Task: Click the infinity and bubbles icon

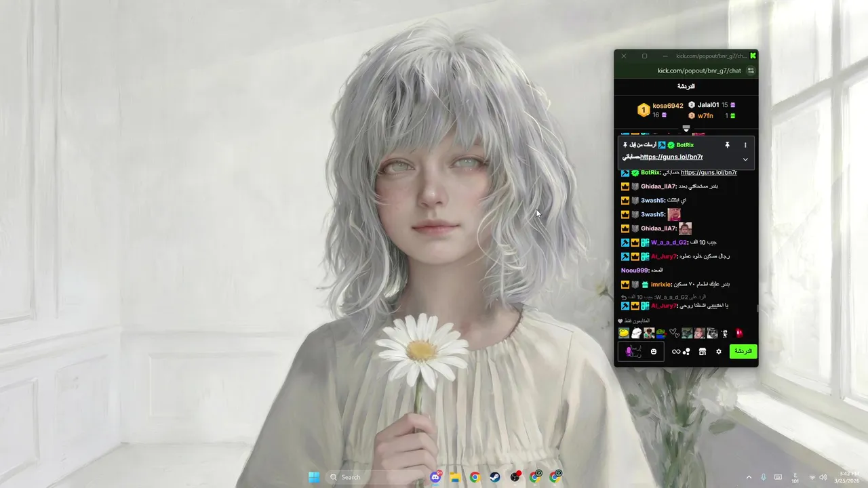Action: 681,352
